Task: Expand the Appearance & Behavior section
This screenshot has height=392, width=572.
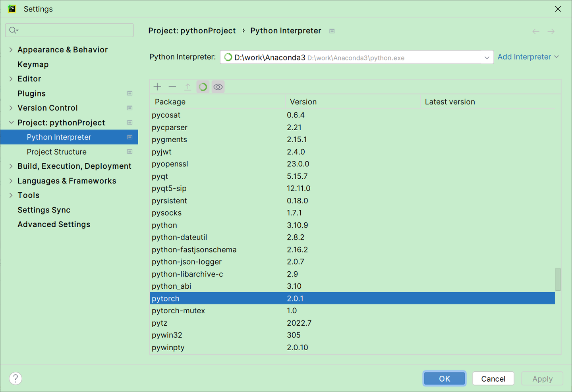Action: point(11,50)
